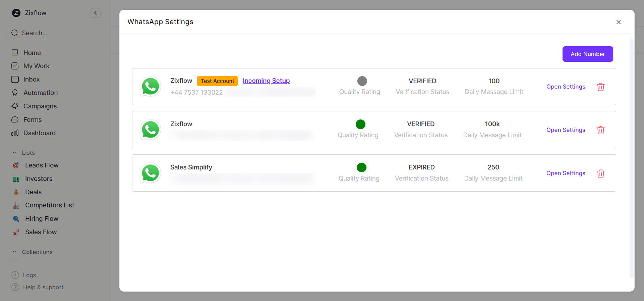Click the Add Number button

(587, 54)
